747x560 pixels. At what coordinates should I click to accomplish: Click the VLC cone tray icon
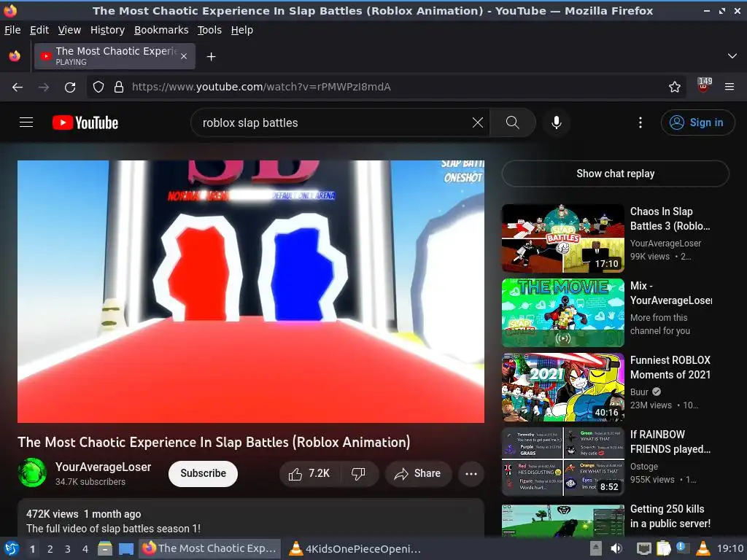pos(703,548)
